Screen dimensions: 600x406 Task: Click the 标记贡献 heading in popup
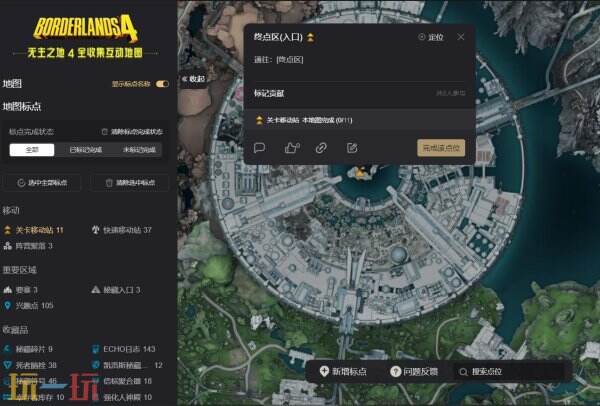click(x=269, y=93)
